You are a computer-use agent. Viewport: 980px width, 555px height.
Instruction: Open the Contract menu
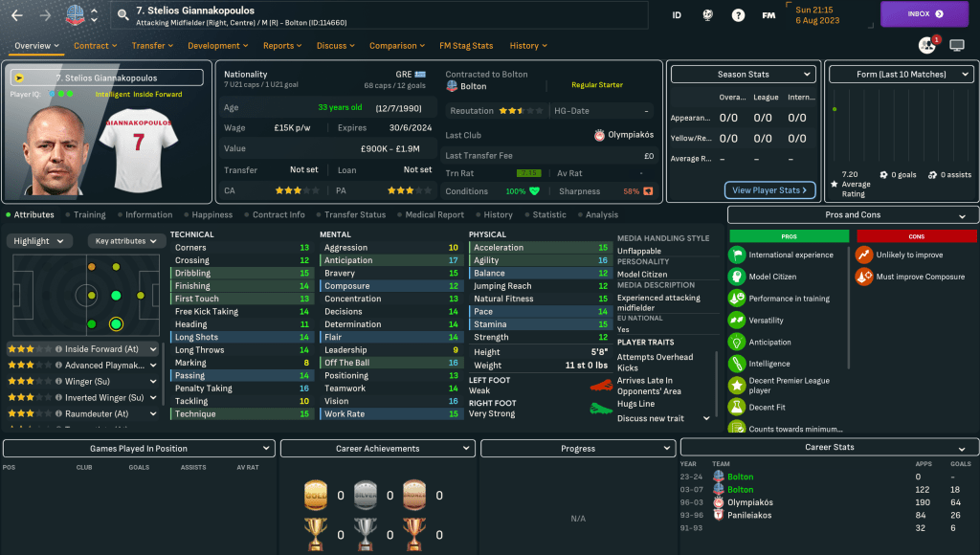point(95,45)
